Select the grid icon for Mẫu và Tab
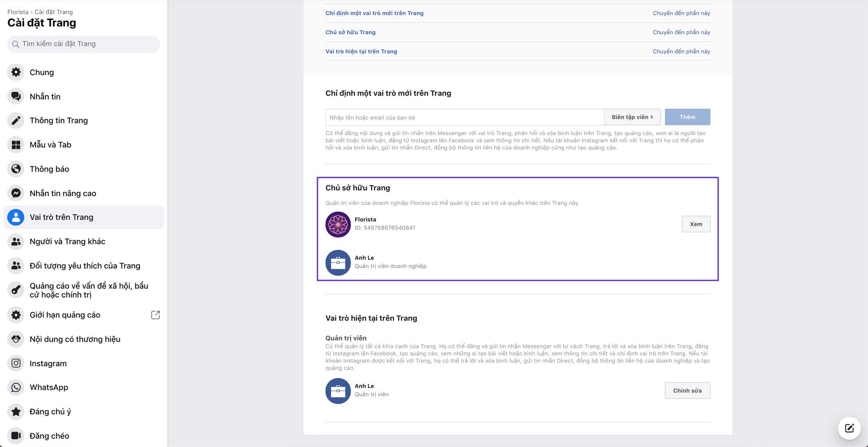Screen dimensions: 868x447 point(16,145)
